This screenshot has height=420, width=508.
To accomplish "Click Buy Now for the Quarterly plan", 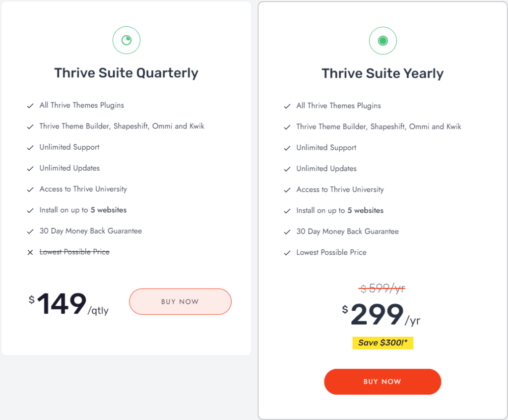I will (x=180, y=301).
